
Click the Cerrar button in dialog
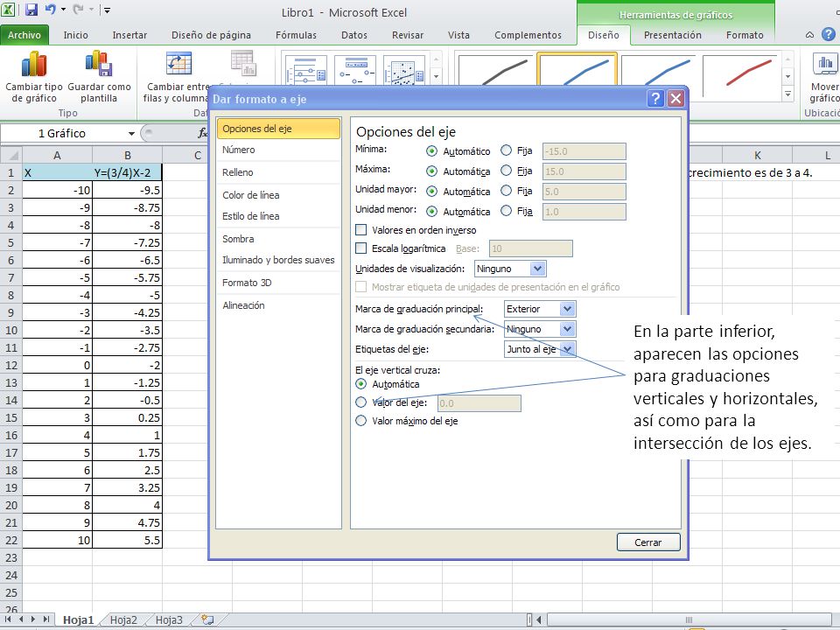(x=648, y=542)
